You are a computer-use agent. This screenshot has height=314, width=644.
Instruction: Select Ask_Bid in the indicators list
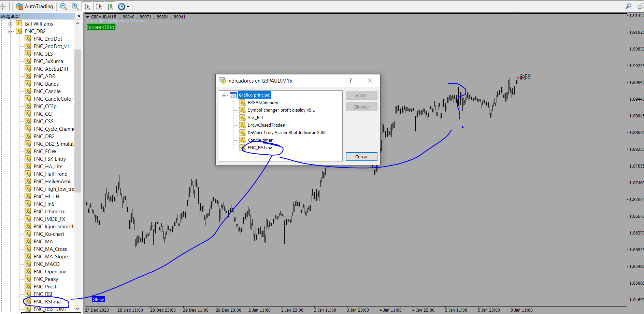coord(255,118)
